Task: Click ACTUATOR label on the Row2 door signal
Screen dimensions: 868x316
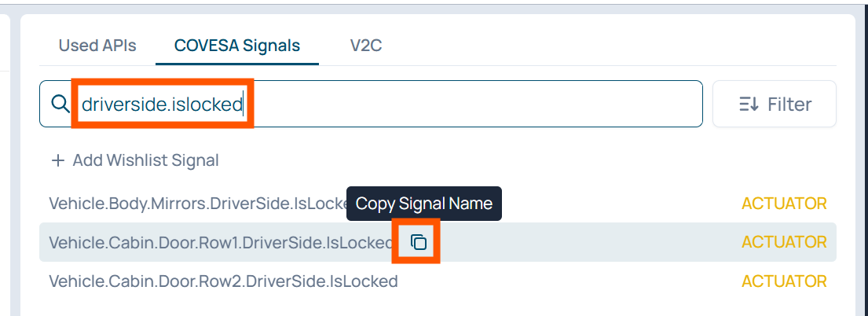Action: [x=784, y=281]
